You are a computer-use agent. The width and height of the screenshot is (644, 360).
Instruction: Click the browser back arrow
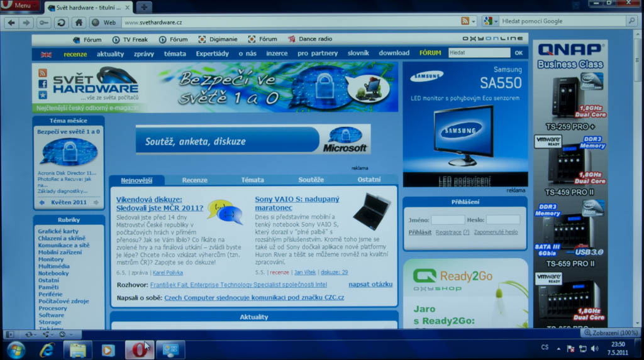(x=11, y=22)
